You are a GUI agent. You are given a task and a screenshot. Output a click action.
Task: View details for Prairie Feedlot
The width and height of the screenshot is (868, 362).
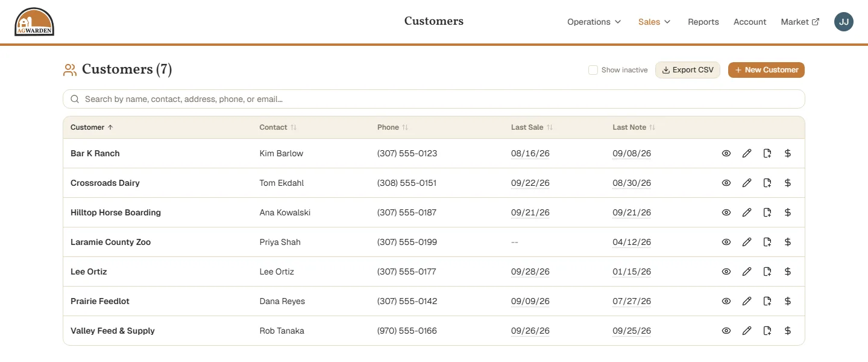726,301
